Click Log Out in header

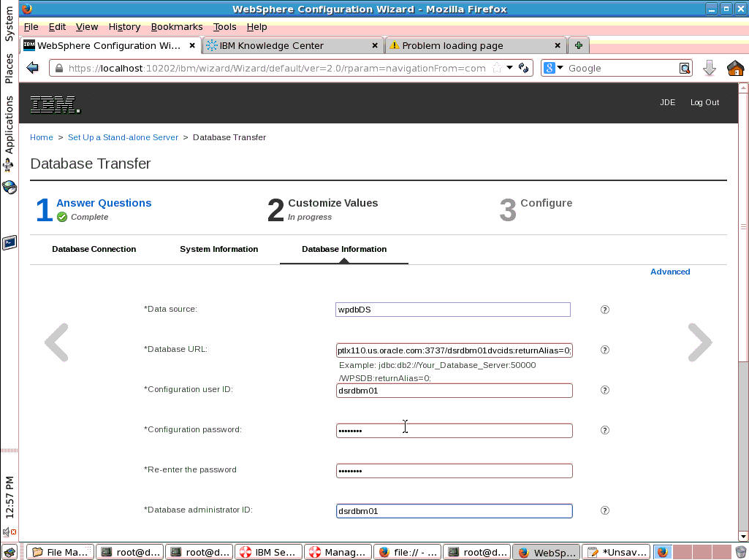point(704,102)
